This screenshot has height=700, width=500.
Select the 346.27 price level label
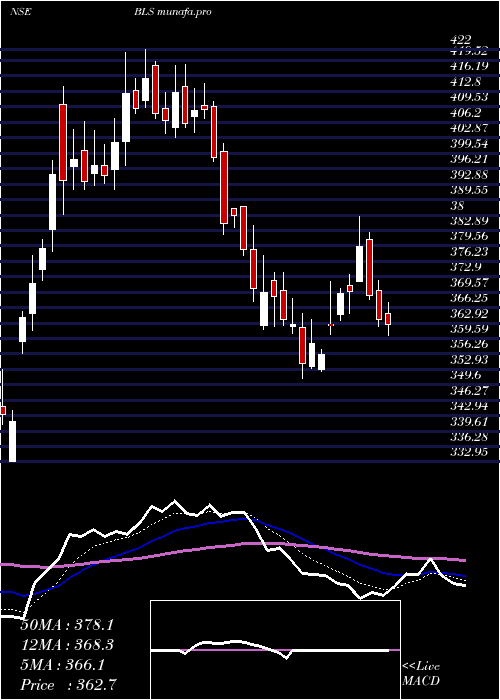tap(469, 390)
